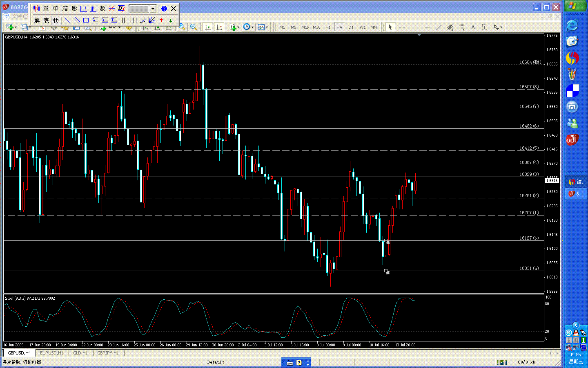Click the QQ penguin tray icon
The image size is (588, 368).
tap(575, 333)
